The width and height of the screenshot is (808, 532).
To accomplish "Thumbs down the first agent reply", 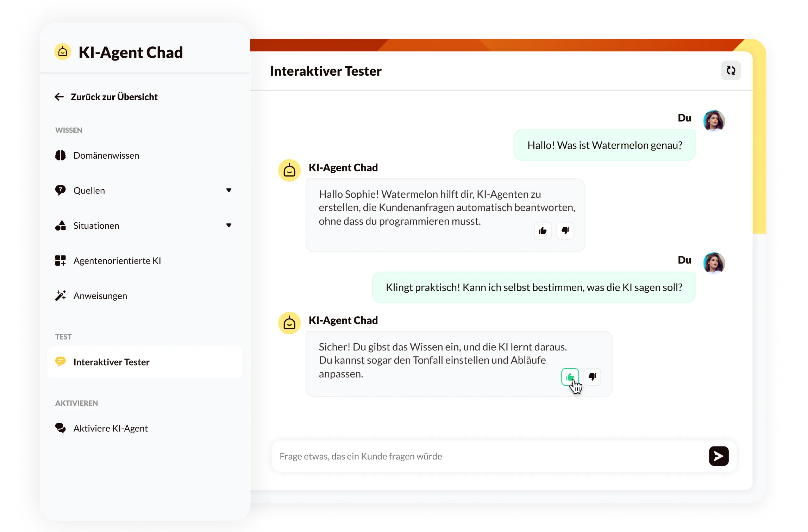I will click(565, 231).
